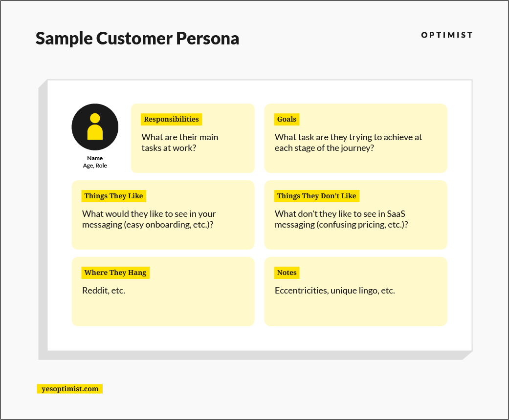Viewport: 509px width, 420px height.
Task: Select the Things They Like label
Action: coord(113,196)
